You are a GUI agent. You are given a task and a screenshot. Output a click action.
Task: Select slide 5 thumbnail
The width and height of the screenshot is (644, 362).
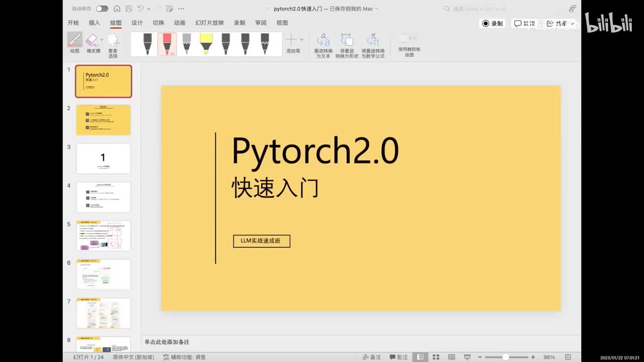pos(103,236)
